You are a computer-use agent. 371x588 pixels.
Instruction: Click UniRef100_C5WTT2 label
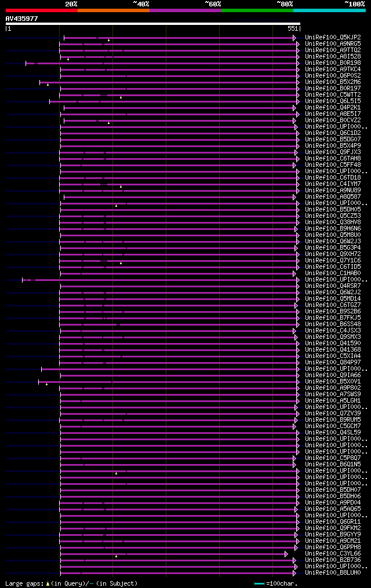[333, 95]
